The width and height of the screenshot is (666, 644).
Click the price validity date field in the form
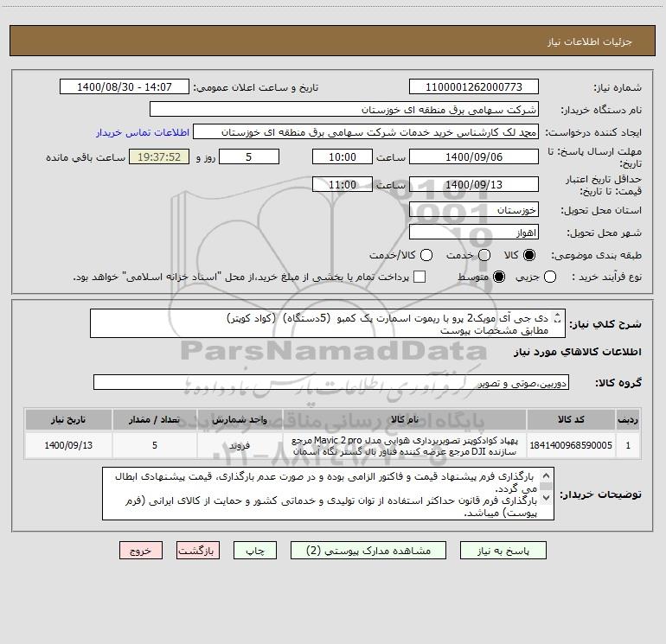click(x=474, y=184)
